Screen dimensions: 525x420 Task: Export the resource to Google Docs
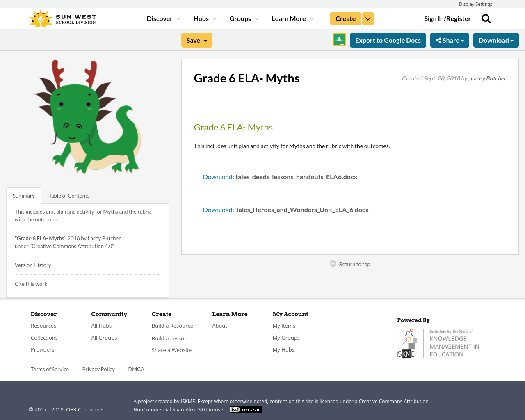click(388, 40)
